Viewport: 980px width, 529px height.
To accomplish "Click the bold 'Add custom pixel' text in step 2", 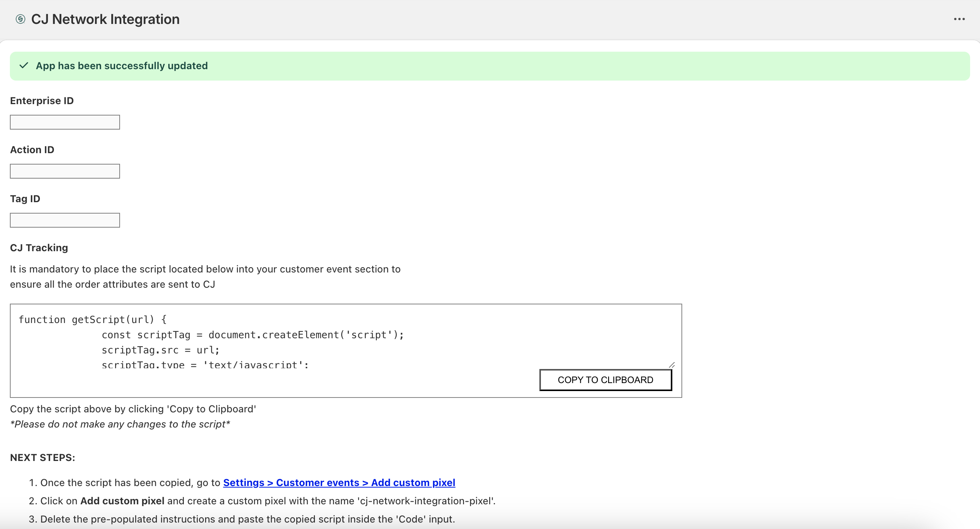I will tap(122, 501).
